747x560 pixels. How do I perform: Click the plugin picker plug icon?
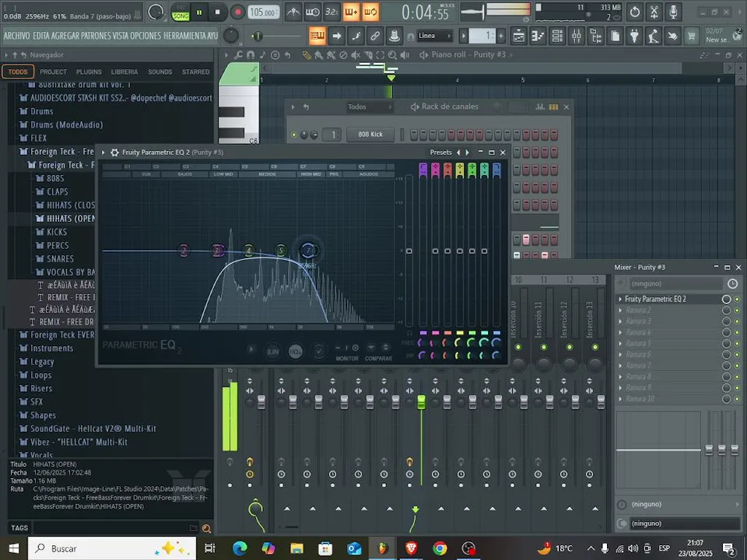pyautogui.click(x=634, y=37)
